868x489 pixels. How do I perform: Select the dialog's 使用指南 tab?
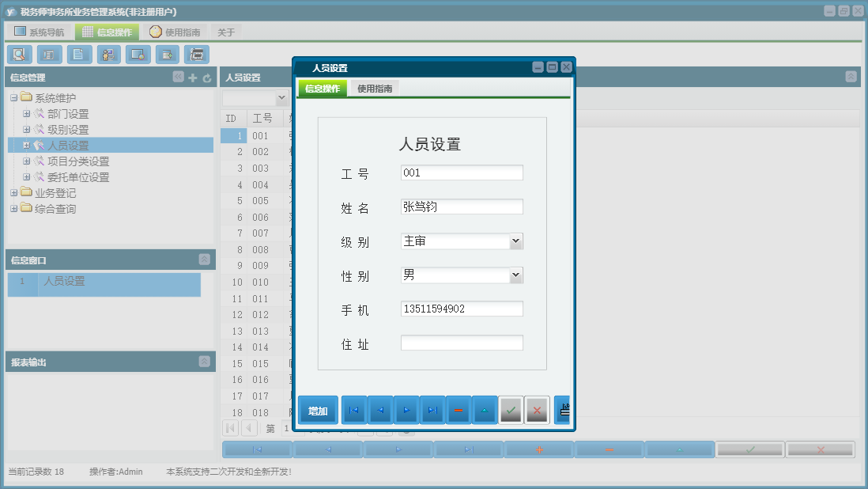(x=375, y=89)
